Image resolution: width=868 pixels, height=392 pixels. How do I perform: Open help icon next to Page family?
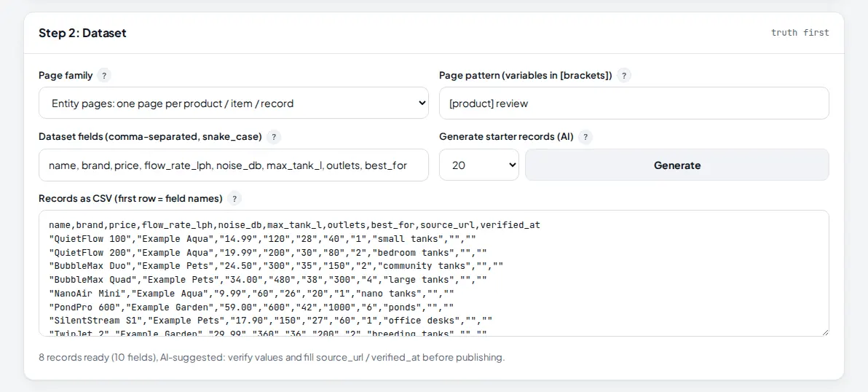click(103, 76)
